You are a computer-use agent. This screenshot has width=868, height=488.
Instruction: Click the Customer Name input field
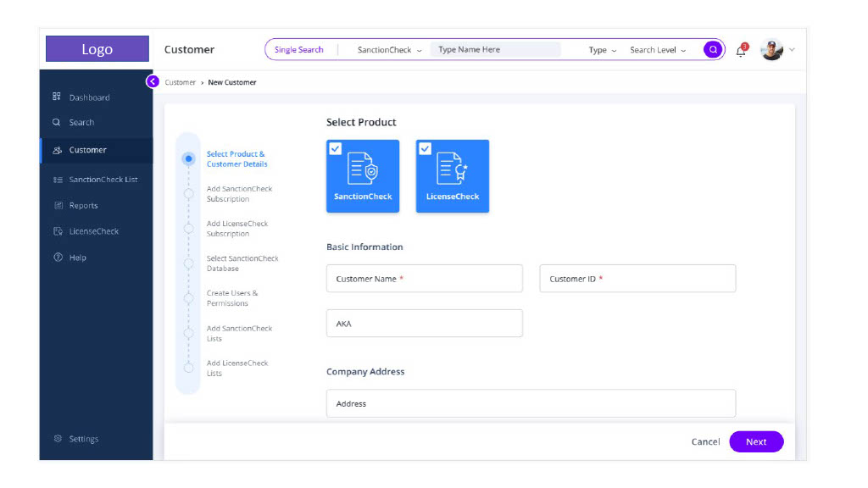pos(424,278)
